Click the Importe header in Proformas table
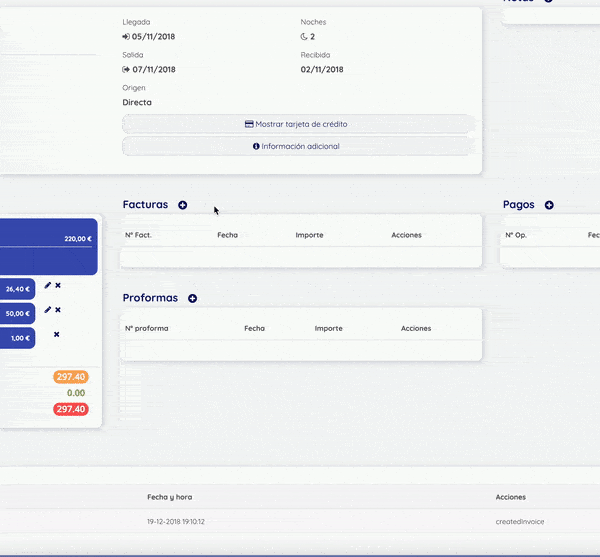 328,328
